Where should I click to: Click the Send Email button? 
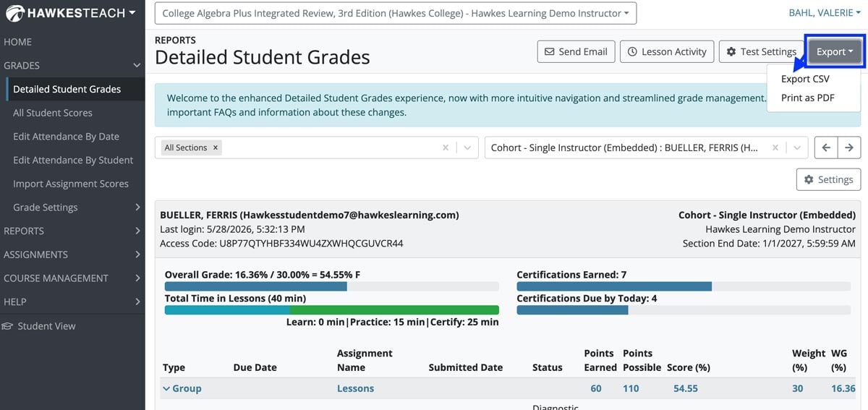576,52
